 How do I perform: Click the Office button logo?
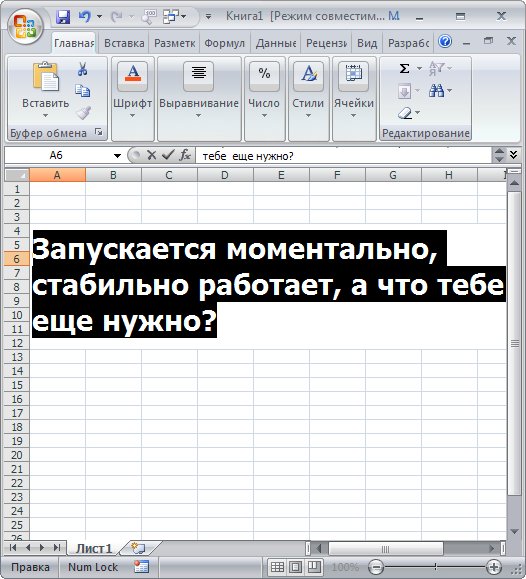[x=25, y=27]
